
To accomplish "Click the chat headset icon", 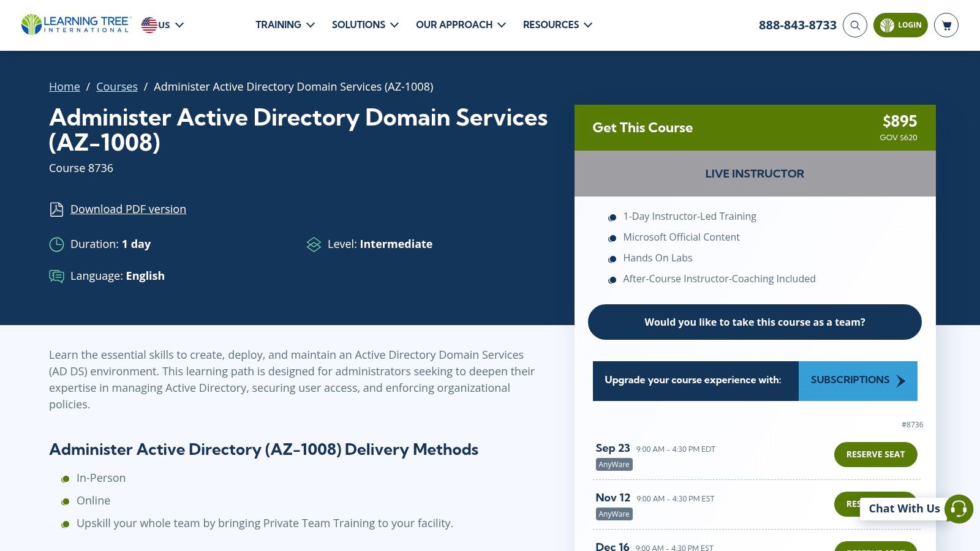I will pyautogui.click(x=959, y=509).
